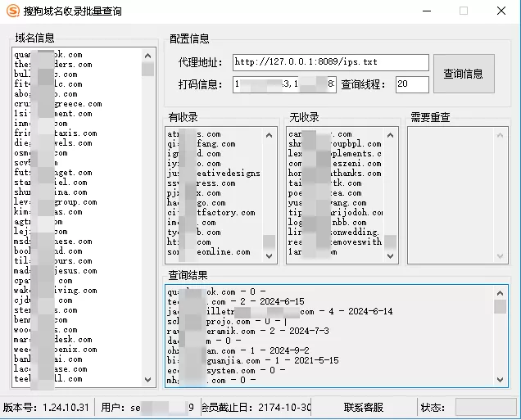The image size is (521, 420).
Task: Click result line dated 2024-6-15
Action: pyautogui.click(x=236, y=301)
